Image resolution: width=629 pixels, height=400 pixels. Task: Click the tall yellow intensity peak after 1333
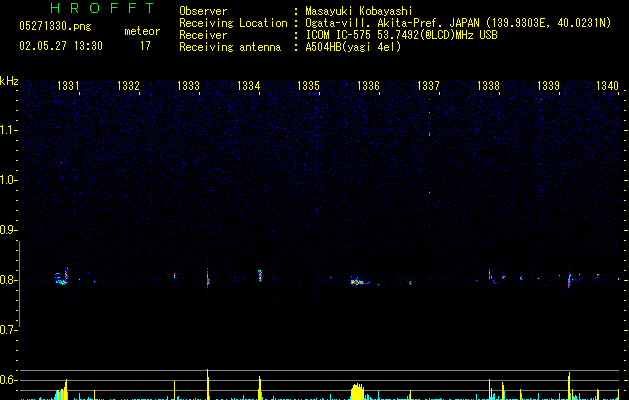[x=208, y=384]
